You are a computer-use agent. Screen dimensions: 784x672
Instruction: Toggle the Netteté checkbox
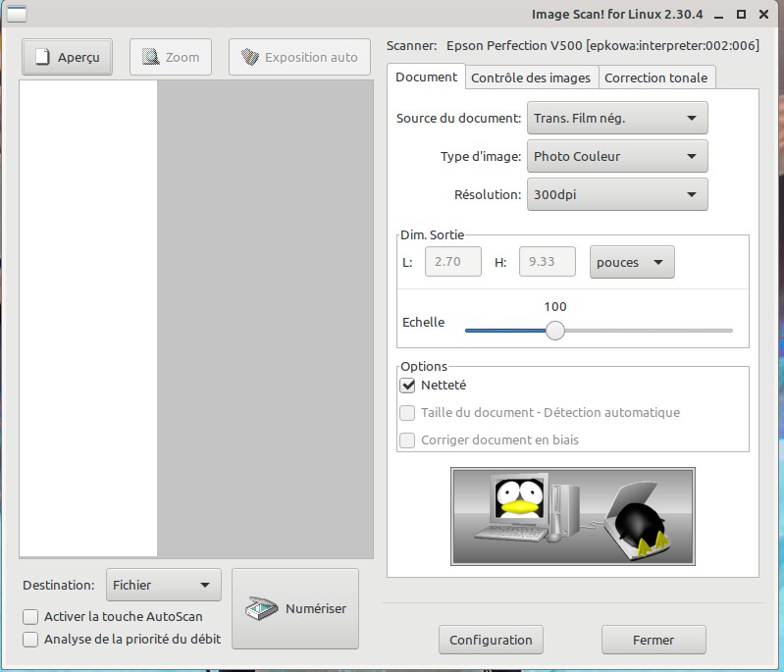407,385
